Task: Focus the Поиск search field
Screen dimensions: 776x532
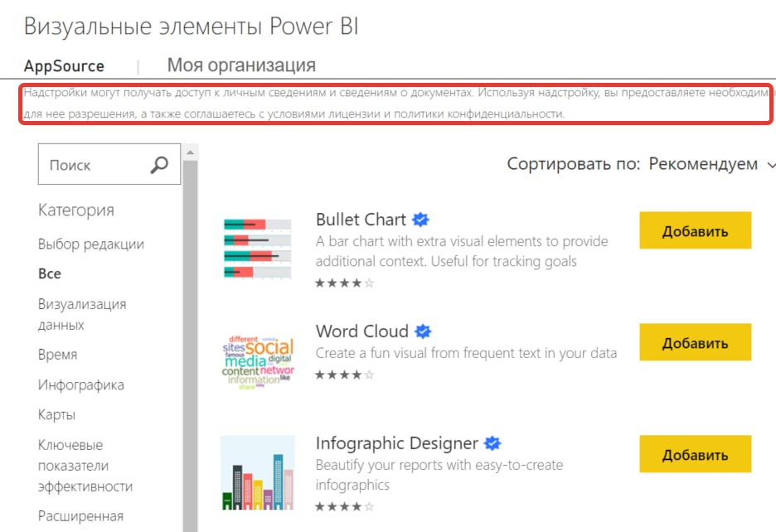Action: coord(109,164)
